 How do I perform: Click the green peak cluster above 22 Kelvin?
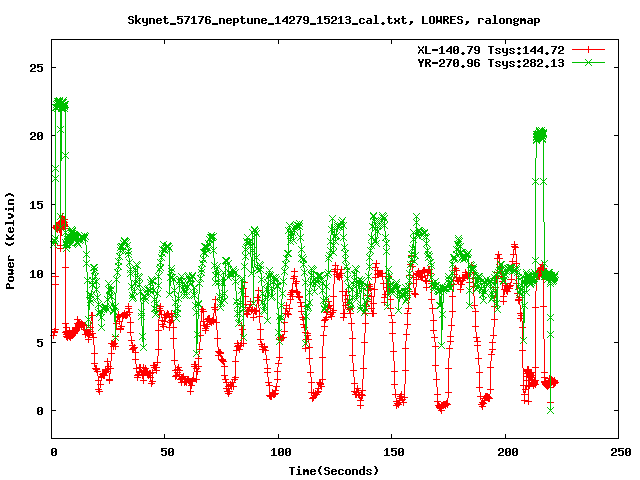(x=60, y=105)
